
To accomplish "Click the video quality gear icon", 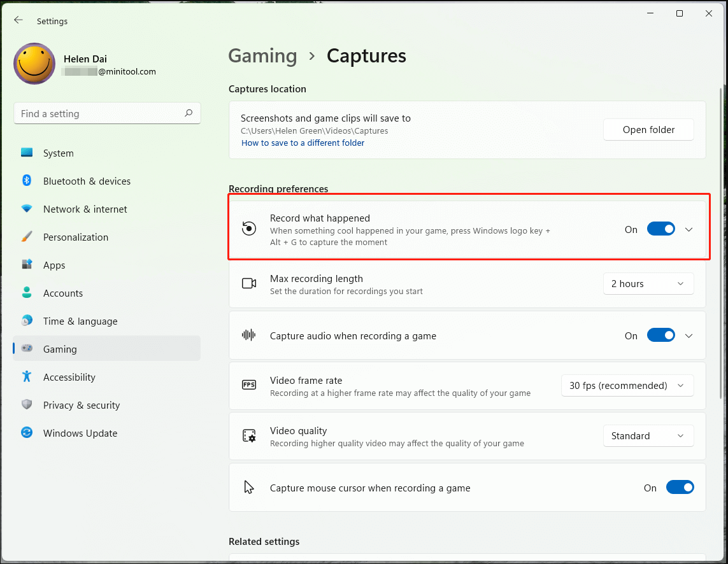I will [248, 435].
